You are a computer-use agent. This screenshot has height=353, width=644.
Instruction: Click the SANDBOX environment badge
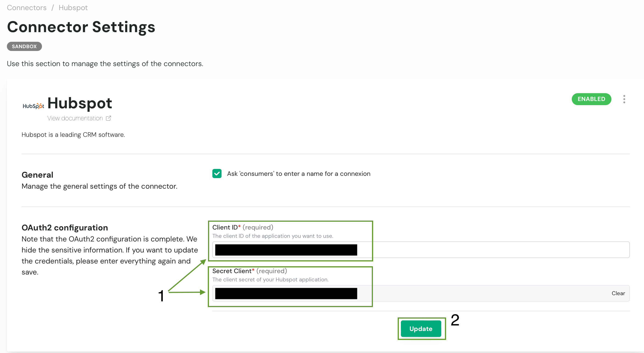pos(24,47)
